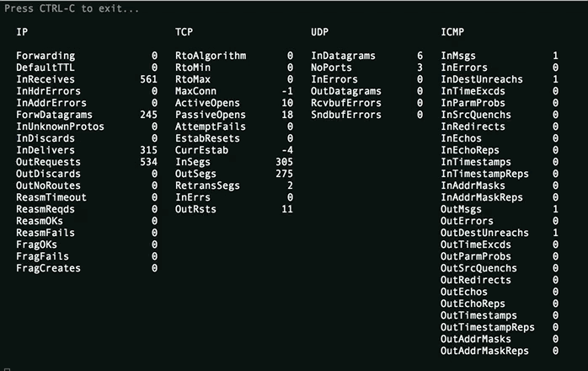The width and height of the screenshot is (588, 371).
Task: Click the IP column header
Action: tap(22, 32)
